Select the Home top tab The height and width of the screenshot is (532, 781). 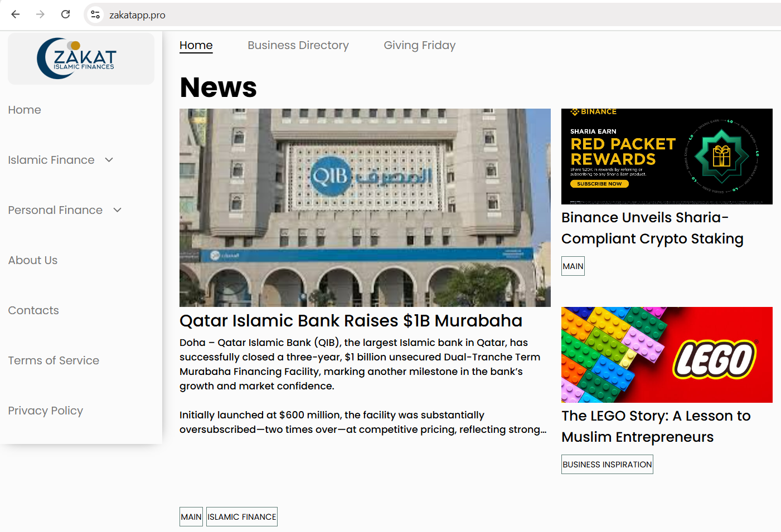coord(196,46)
